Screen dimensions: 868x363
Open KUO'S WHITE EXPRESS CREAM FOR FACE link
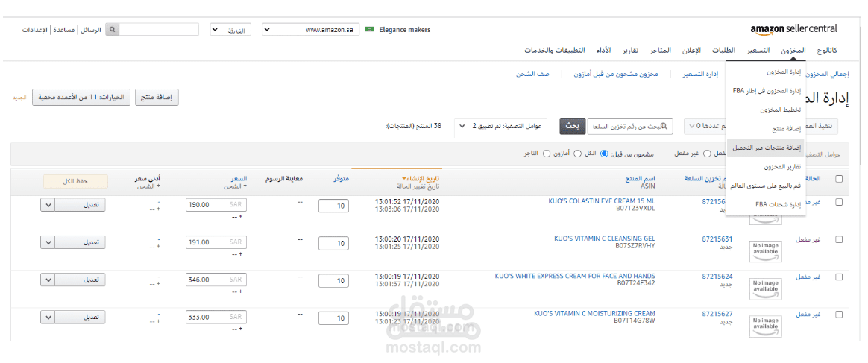tap(575, 276)
